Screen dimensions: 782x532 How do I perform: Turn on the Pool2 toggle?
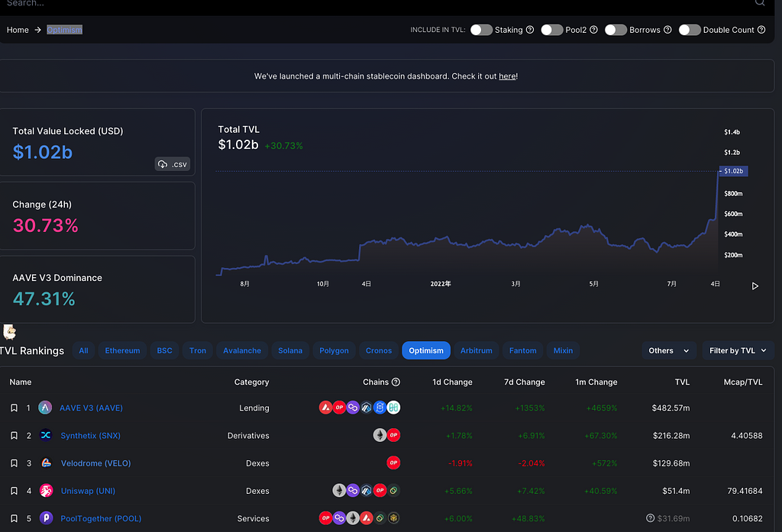click(551, 30)
